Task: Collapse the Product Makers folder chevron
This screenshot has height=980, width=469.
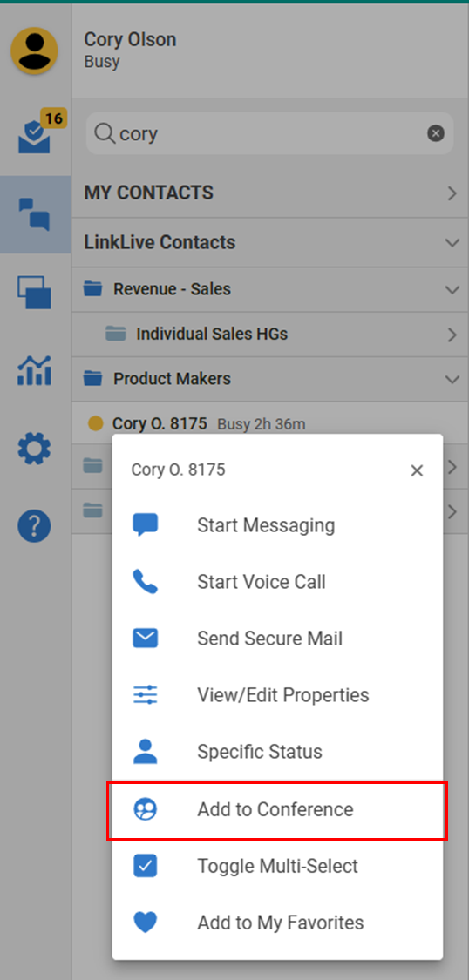Action: [452, 380]
